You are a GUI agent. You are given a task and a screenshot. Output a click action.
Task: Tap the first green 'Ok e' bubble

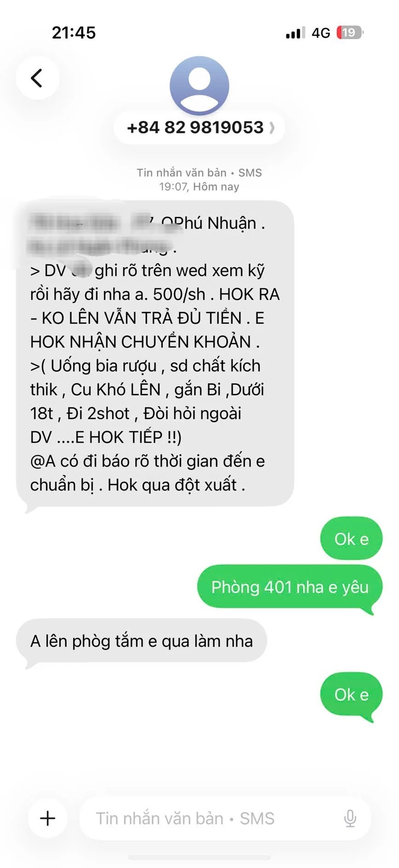coord(351,539)
